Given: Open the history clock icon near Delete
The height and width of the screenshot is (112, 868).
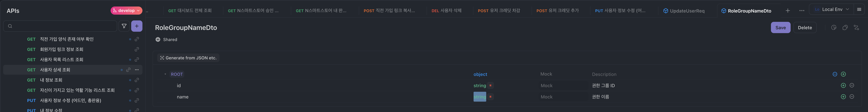Looking at the screenshot, I should click(x=834, y=28).
